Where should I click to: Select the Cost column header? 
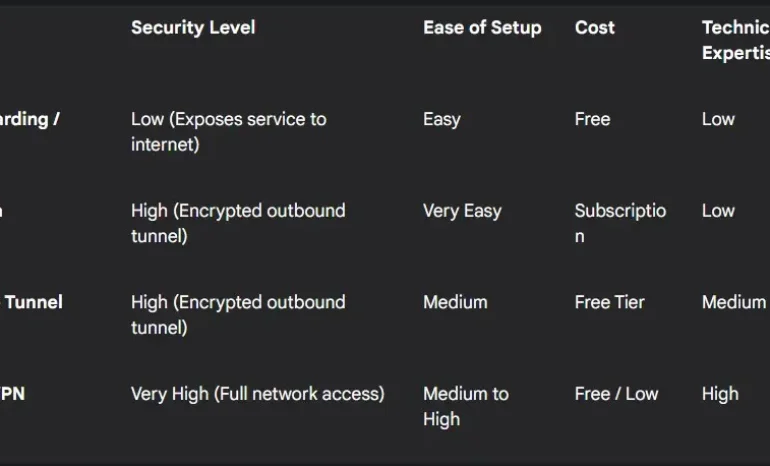click(x=595, y=28)
